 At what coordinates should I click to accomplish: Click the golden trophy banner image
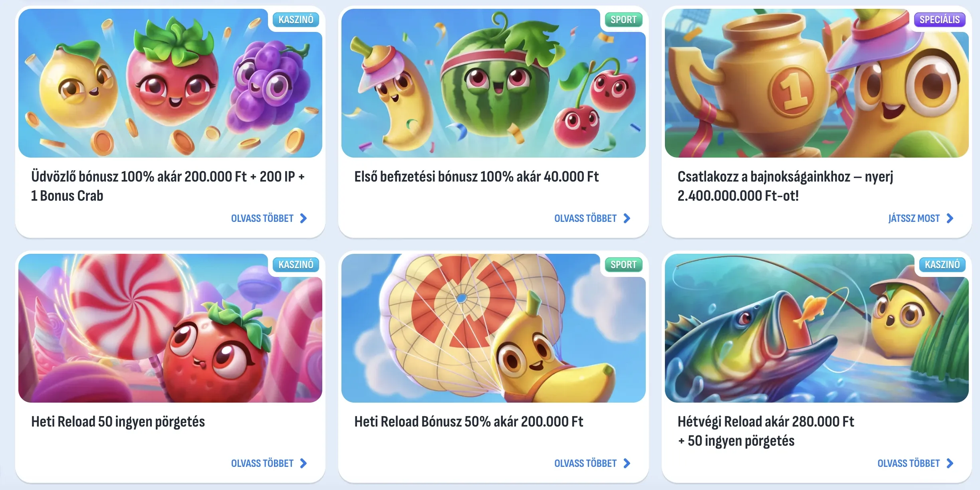pos(817,83)
